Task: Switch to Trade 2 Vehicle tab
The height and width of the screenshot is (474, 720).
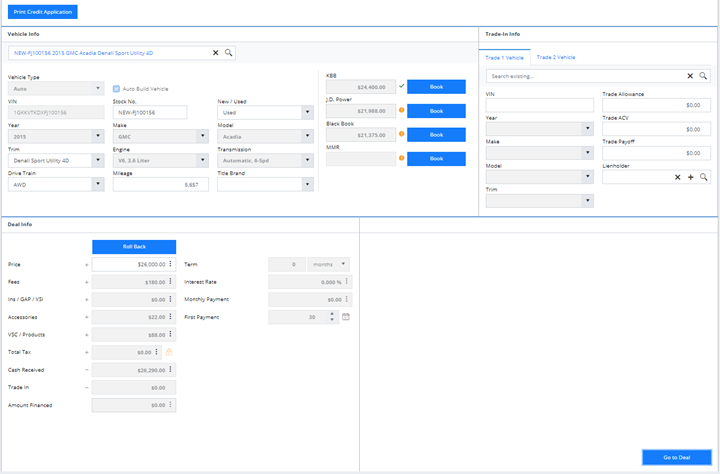Action: coord(556,57)
